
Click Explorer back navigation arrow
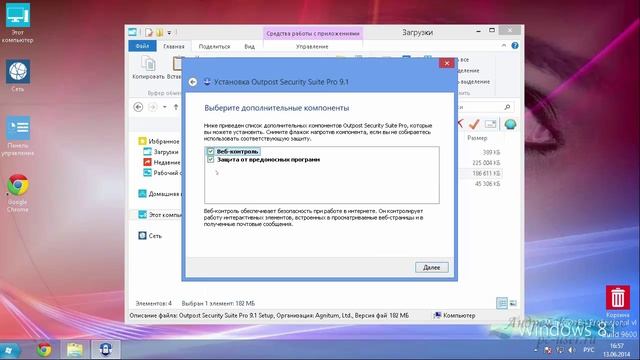click(x=138, y=107)
